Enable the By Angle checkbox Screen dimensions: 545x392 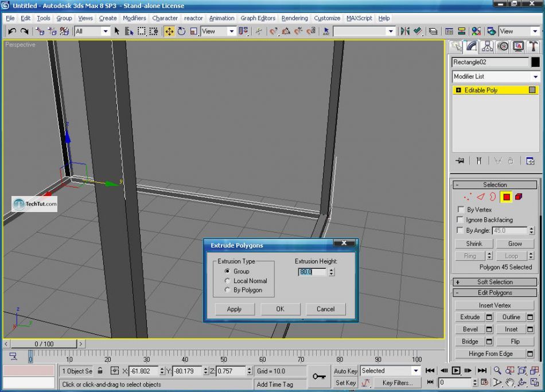[460, 230]
